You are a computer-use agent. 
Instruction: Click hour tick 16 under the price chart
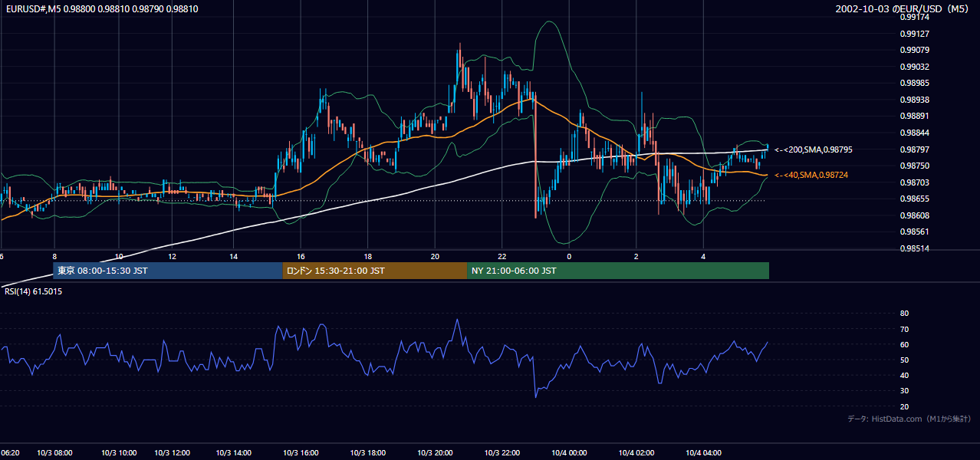pos(301,256)
